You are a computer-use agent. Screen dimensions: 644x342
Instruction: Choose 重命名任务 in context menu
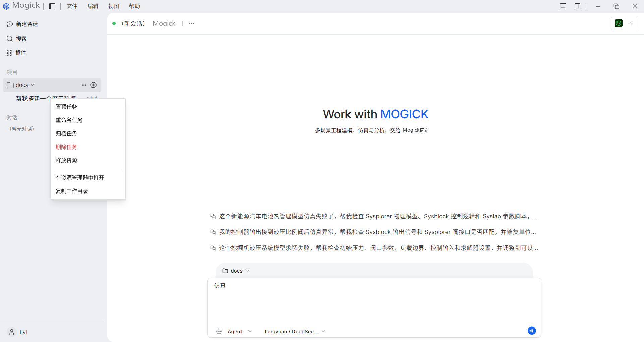pyautogui.click(x=88, y=120)
